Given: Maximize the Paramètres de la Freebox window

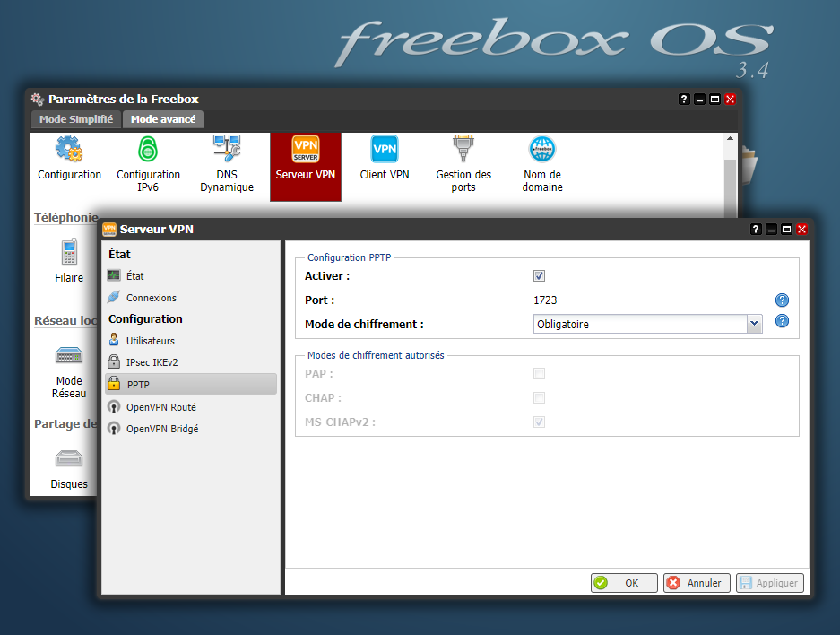Looking at the screenshot, I should 714,100.
